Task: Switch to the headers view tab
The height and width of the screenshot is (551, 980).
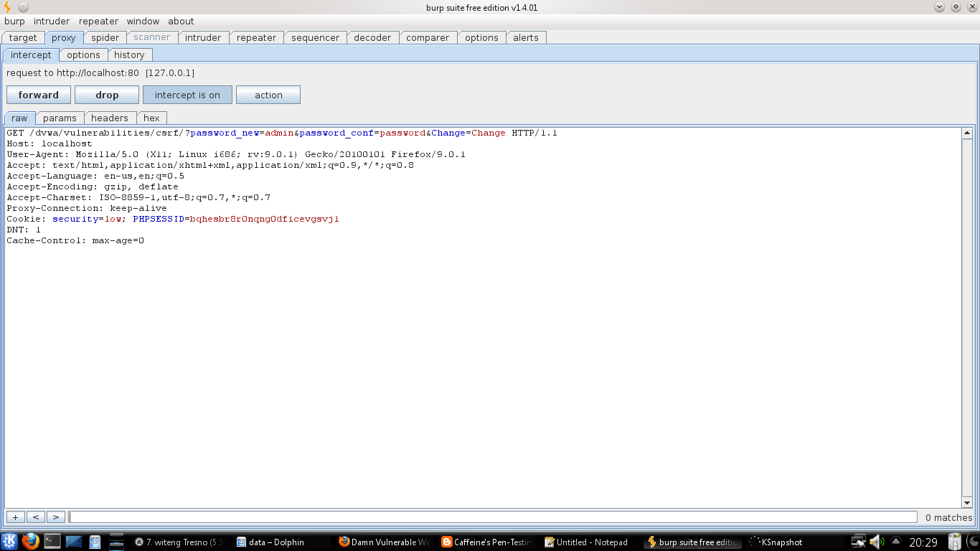Action: pyautogui.click(x=110, y=118)
